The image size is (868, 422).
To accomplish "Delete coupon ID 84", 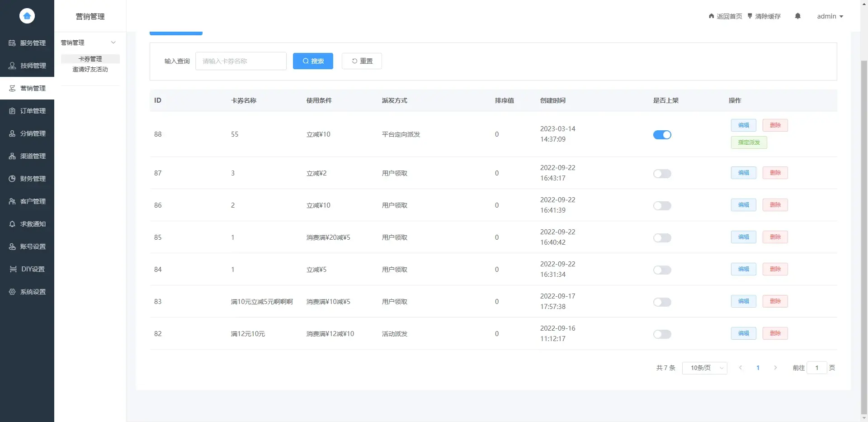I will (775, 269).
